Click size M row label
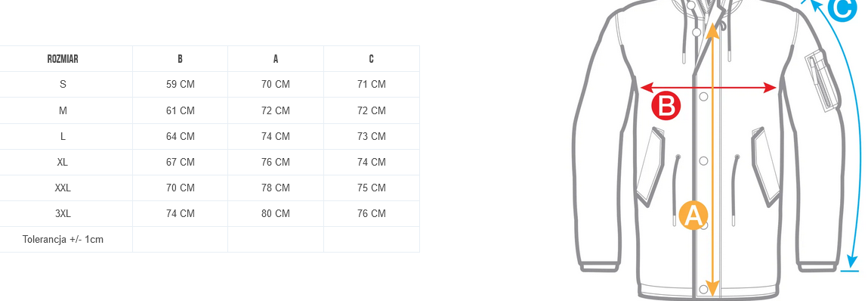 click(x=63, y=110)
